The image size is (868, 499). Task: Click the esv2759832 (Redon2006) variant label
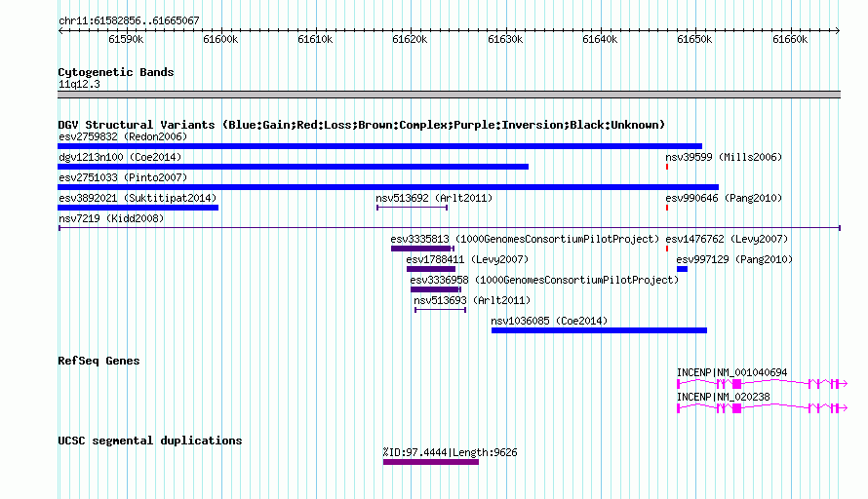coord(123,136)
